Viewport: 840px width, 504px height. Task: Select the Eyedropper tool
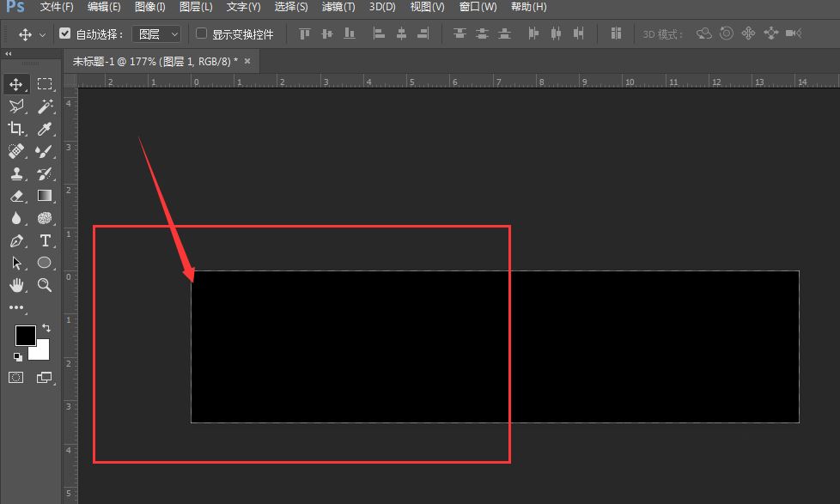coord(45,129)
